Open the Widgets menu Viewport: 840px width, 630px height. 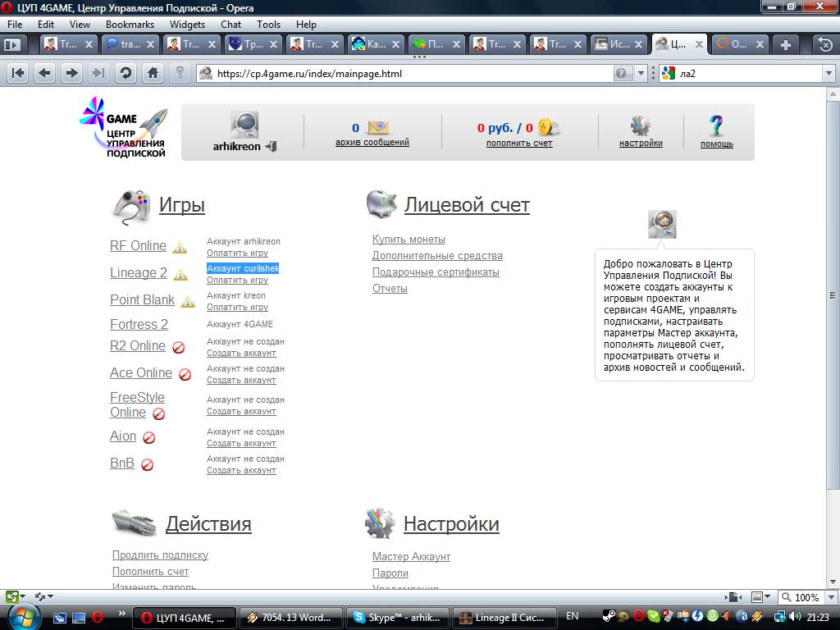(187, 24)
